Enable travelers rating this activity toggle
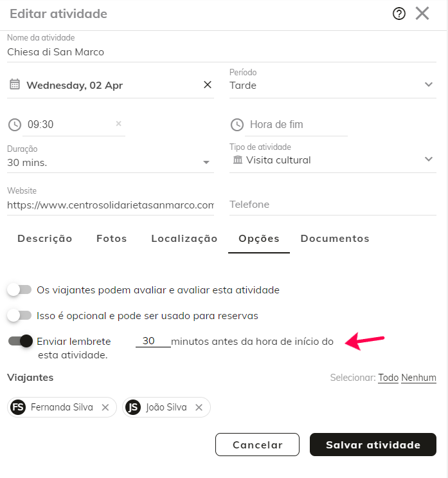Viewport: 448px width, 478px height. (x=19, y=290)
